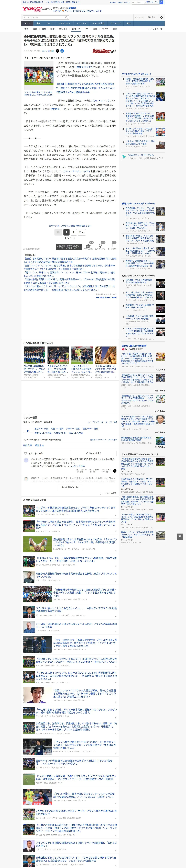This screenshot has height=868, width=186.
Task: Share the article on Facebook
Action: [62, 51]
